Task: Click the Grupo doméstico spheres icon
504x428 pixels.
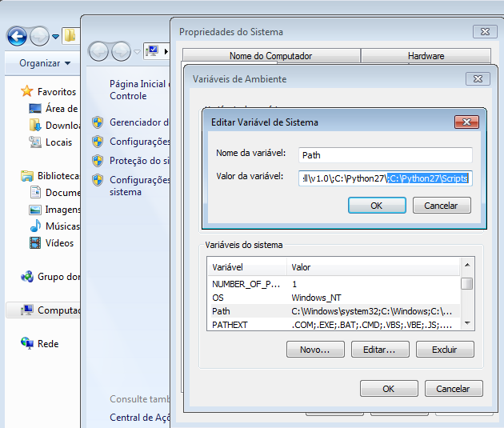Action: coord(27,276)
